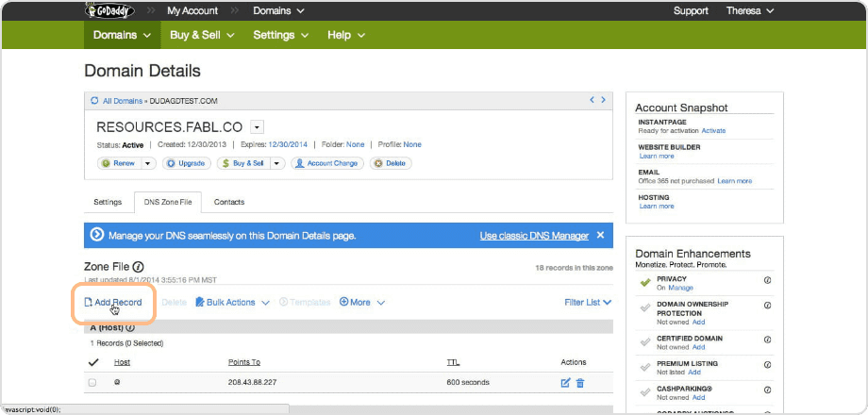Click the arrow icon in blue banner
868x415 pixels.
point(97,235)
